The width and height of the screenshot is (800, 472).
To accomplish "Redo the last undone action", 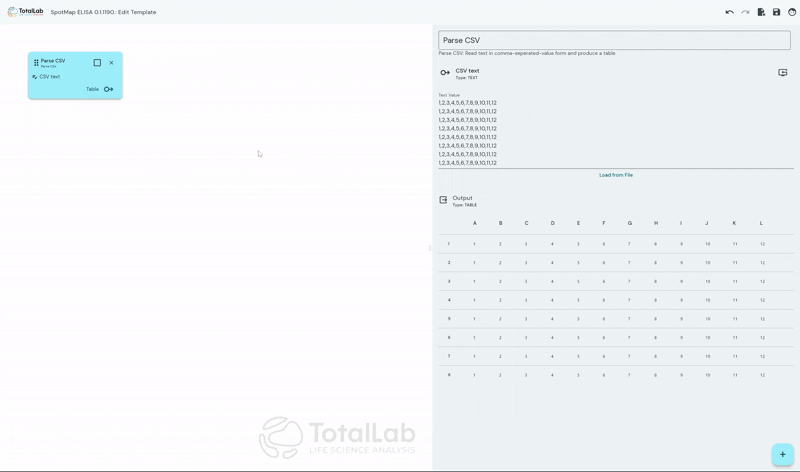I will tap(745, 12).
